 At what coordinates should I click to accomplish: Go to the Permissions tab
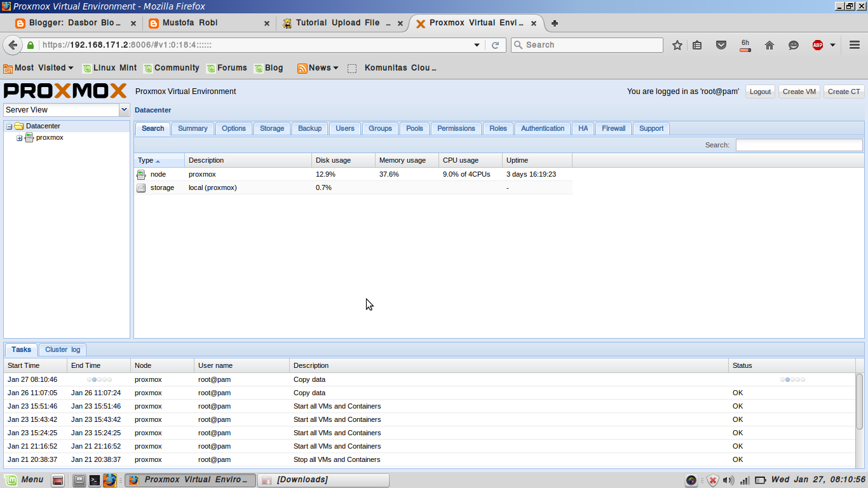[x=456, y=128]
